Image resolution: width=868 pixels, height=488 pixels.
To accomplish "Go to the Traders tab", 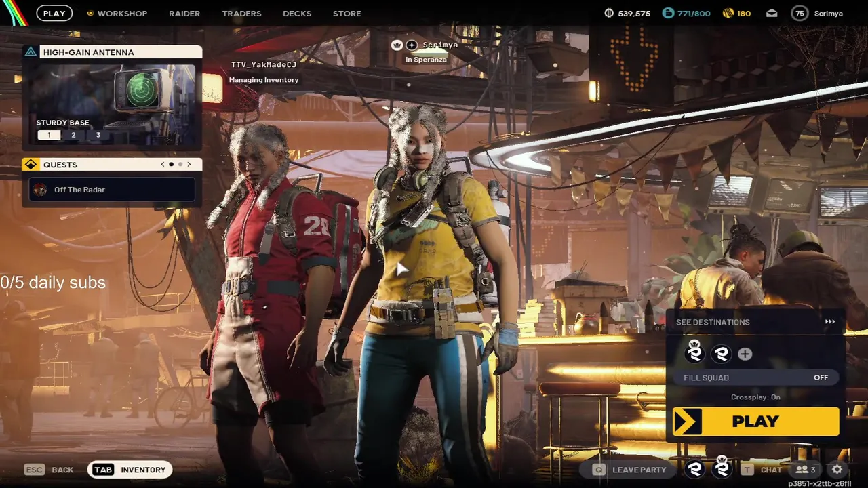I will click(241, 14).
